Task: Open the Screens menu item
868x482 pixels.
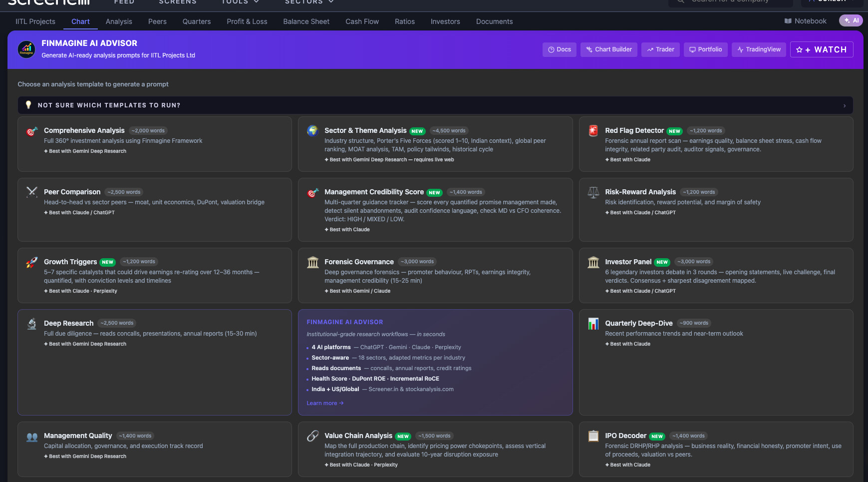Action: point(178,2)
